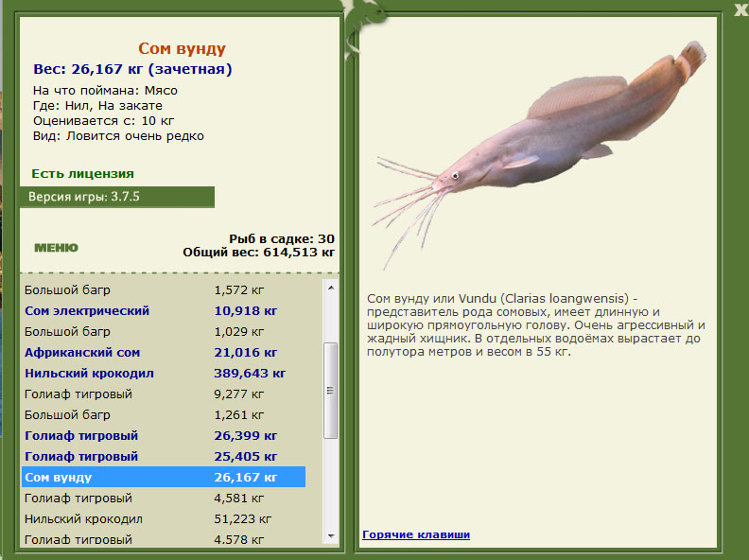Select Большой багр 1,572 кг row
Viewport: 749px width, 560px height.
[164, 290]
